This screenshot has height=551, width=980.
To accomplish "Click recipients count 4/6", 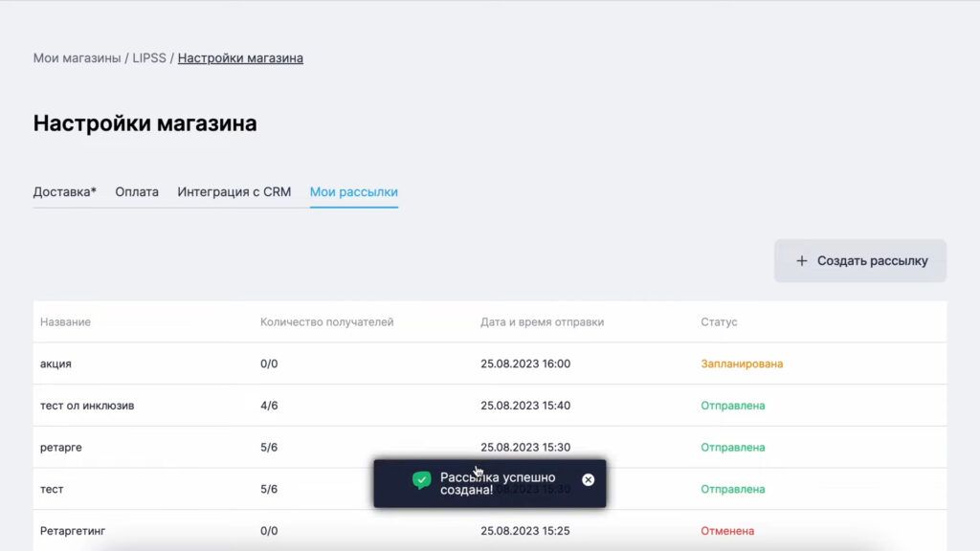I will click(269, 406).
